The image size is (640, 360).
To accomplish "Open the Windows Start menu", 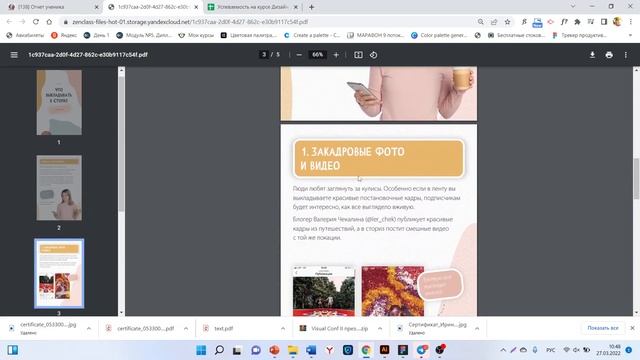I will (201, 350).
